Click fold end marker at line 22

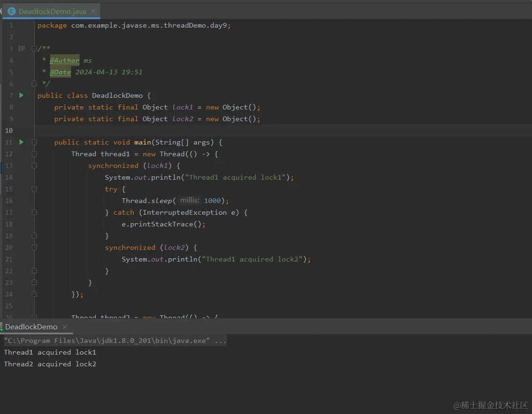coord(34,271)
